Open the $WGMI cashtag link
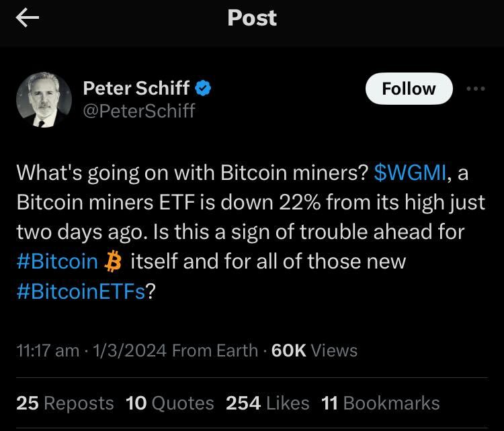Viewport: 504px width, 431px height. 410,173
